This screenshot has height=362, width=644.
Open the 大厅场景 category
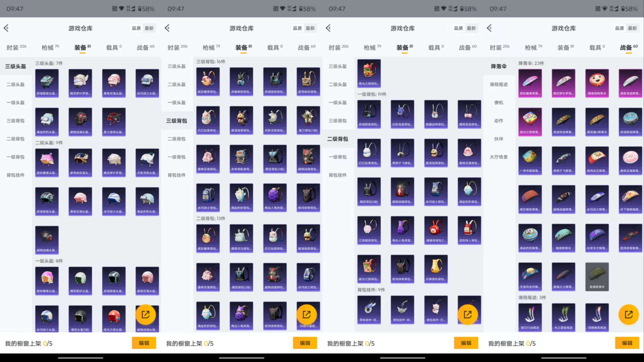click(499, 157)
